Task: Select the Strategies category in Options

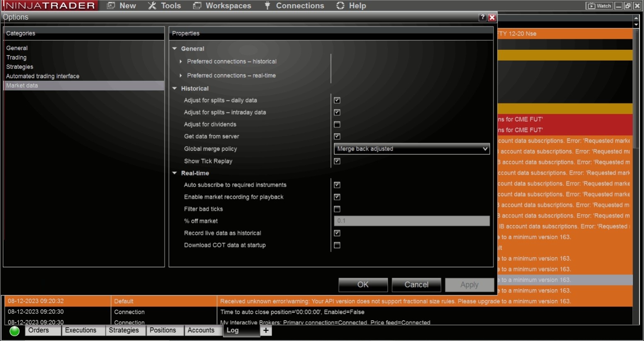Action: click(20, 67)
